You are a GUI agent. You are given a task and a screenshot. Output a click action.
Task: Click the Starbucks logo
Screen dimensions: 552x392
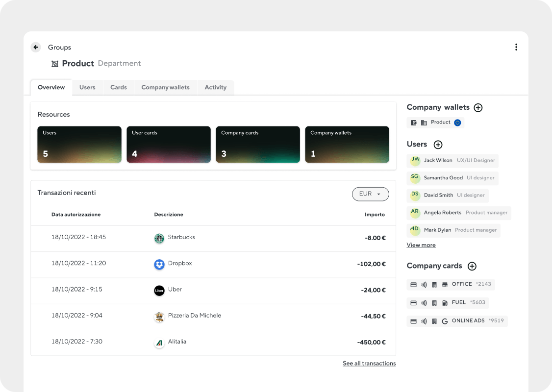159,238
